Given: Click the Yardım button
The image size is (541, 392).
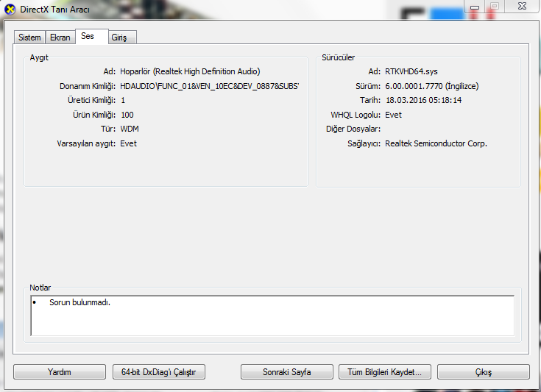Looking at the screenshot, I should 60,372.
